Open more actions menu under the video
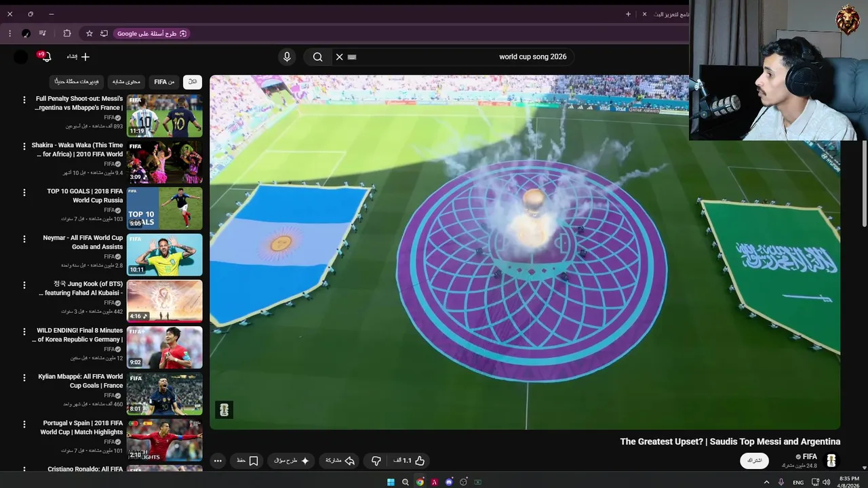 tap(218, 461)
